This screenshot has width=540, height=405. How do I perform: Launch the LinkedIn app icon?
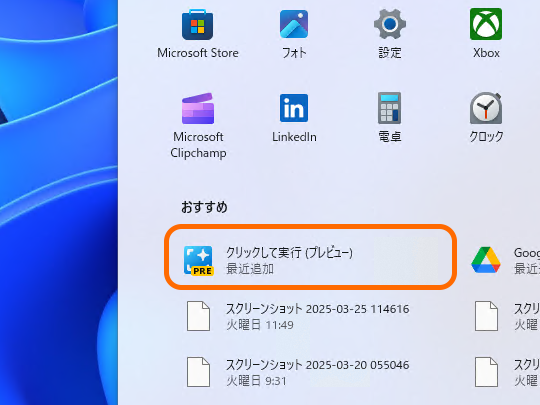294,108
